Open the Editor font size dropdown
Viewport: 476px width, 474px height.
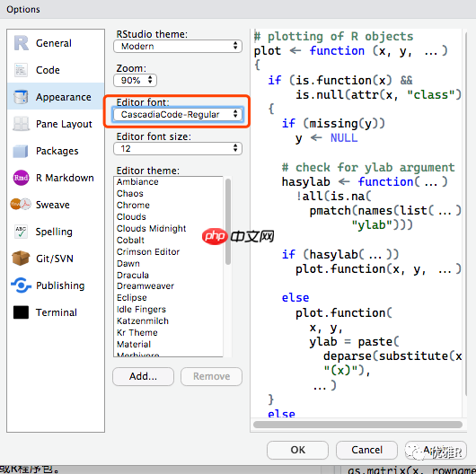(x=178, y=148)
